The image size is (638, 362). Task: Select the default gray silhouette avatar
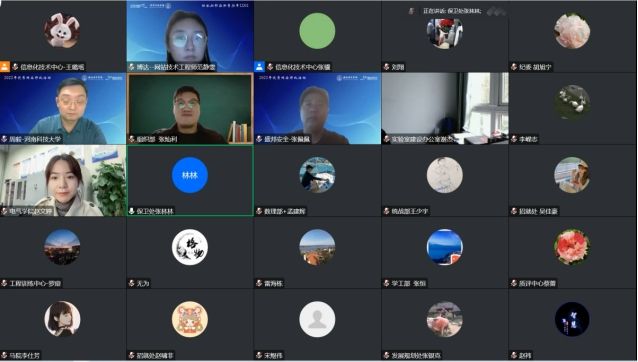click(317, 319)
